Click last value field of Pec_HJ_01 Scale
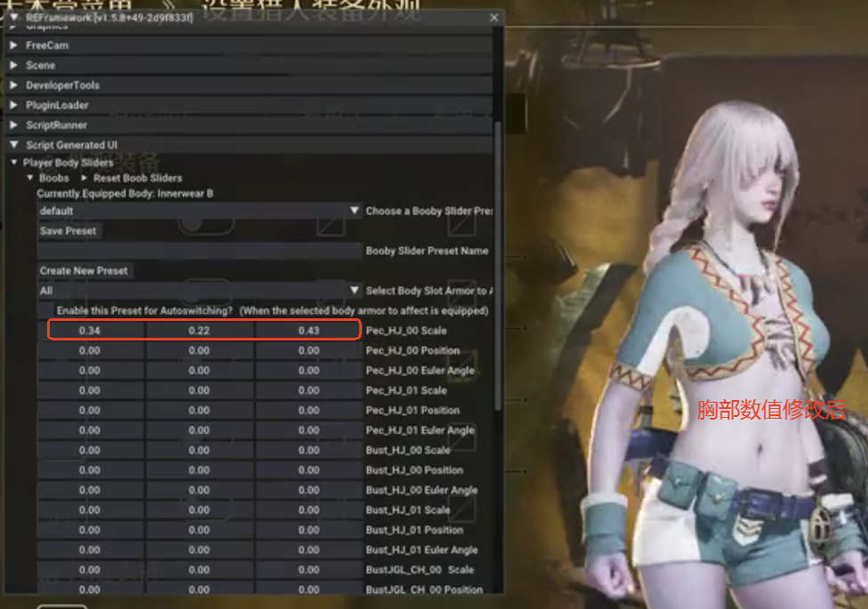The height and width of the screenshot is (609, 868). [309, 390]
